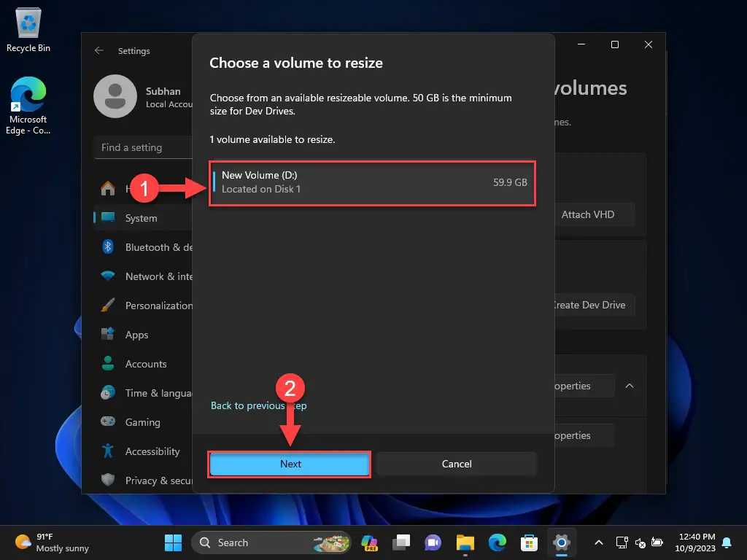Screen dimensions: 747x560
Task: Open Time & language settings
Action: [x=143, y=393]
